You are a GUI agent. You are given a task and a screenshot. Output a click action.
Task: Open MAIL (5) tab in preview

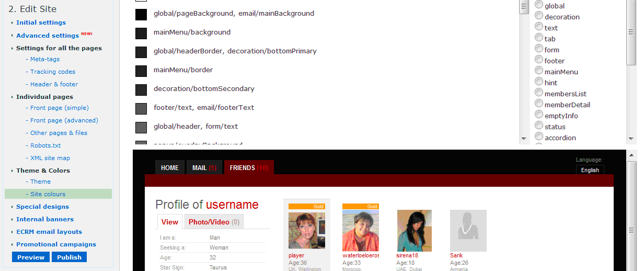[204, 167]
